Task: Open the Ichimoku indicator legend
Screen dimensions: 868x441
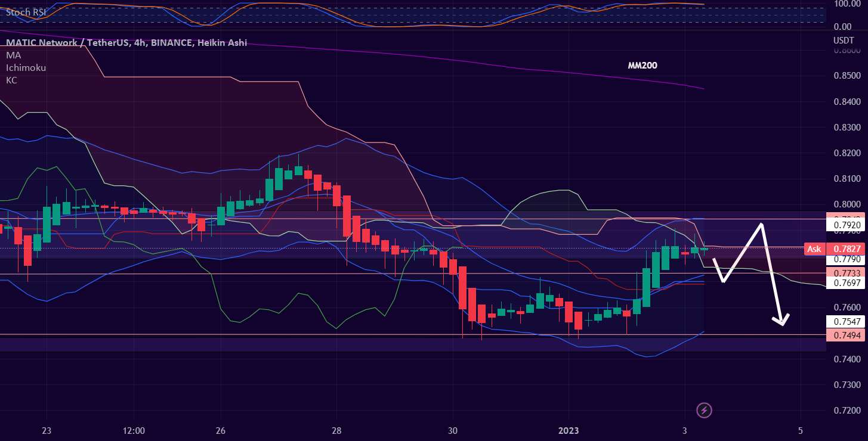Action: (26, 67)
